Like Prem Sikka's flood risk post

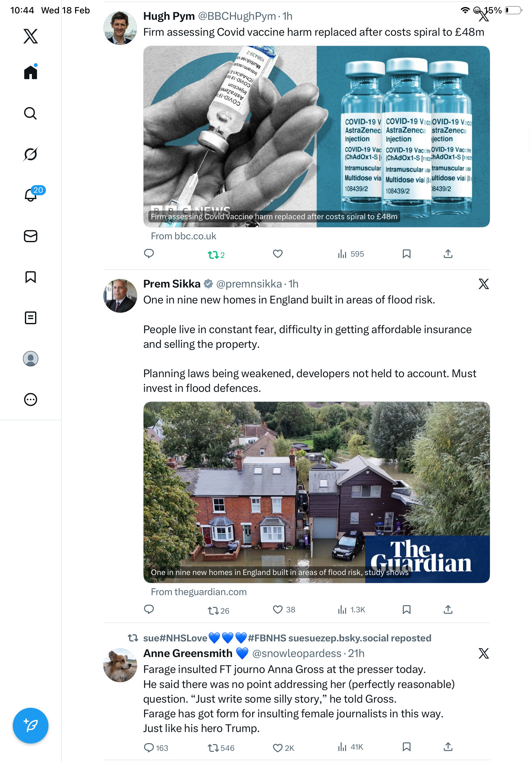click(284, 609)
